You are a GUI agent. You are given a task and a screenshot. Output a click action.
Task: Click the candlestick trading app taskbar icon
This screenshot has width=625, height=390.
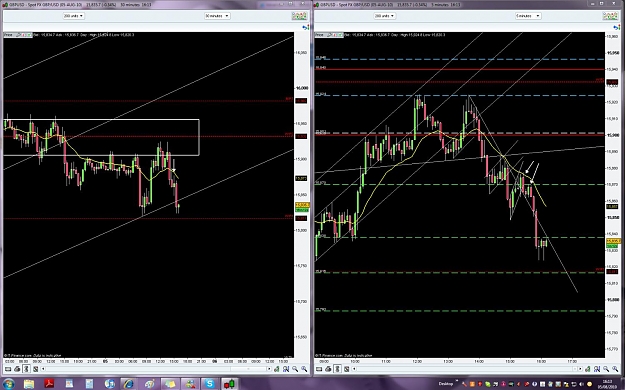tap(229, 384)
